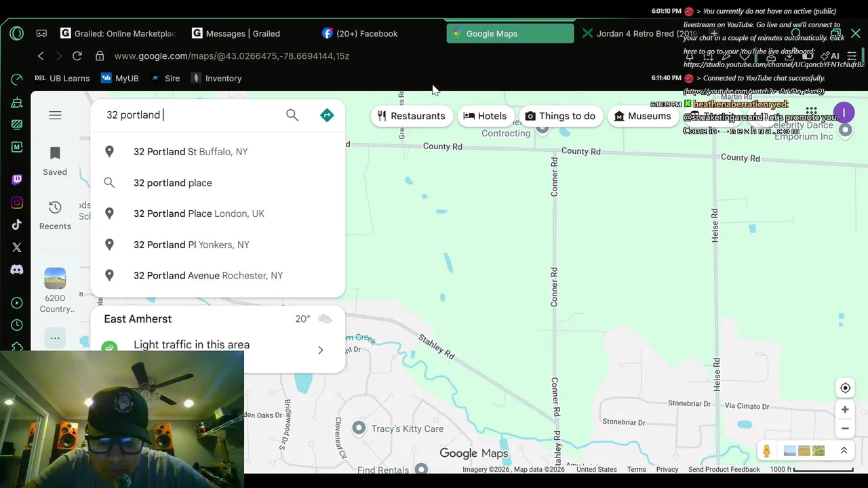Select the Google Maps browser tab
Screen dimensions: 868x488
[x=510, y=33]
